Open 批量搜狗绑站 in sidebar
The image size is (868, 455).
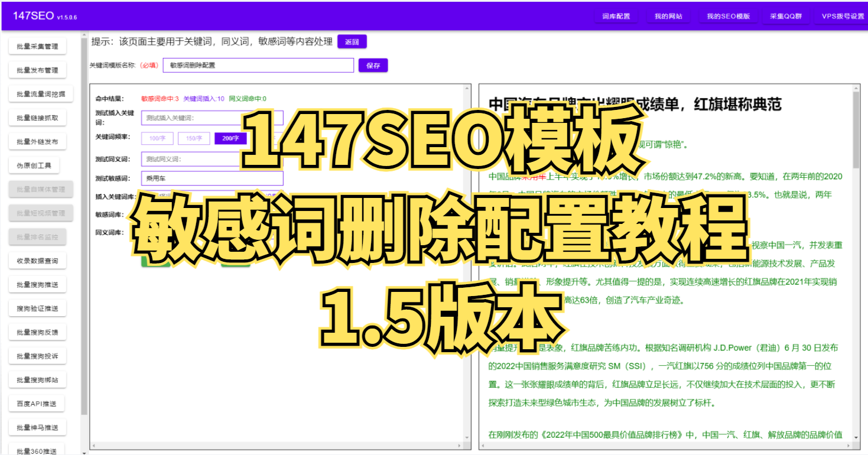coord(37,380)
